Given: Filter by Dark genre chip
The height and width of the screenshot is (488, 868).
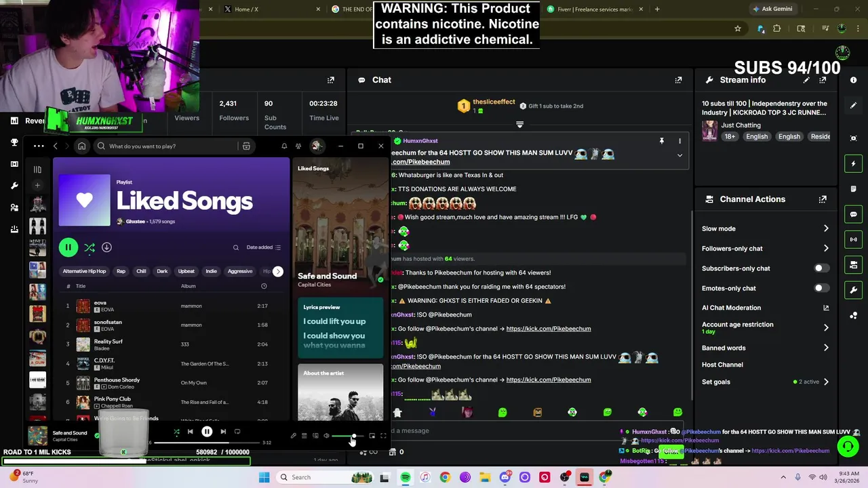Looking at the screenshot, I should (x=162, y=271).
